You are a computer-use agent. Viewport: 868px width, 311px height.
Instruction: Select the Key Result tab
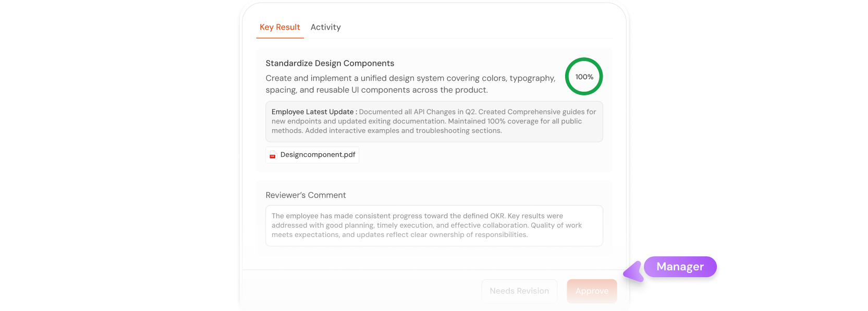(280, 27)
